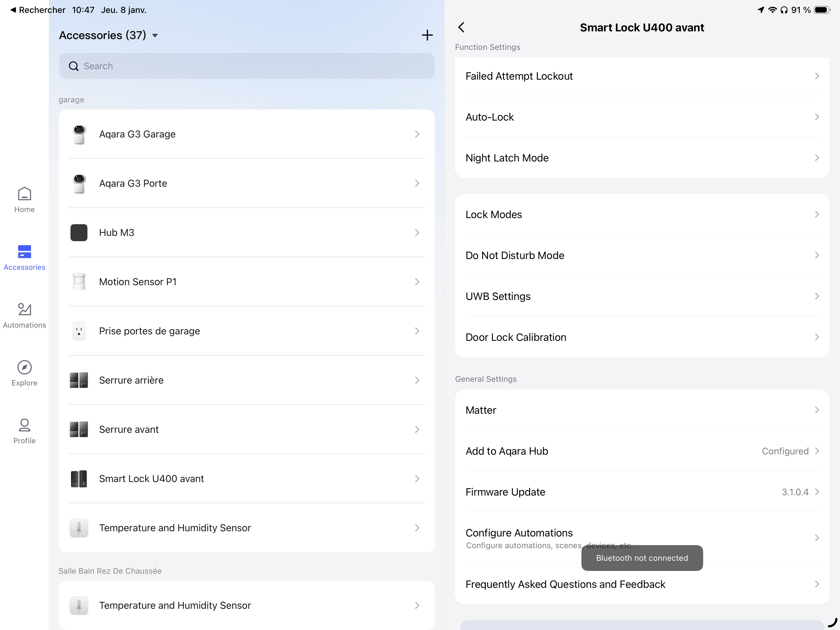The image size is (840, 630).
Task: Expand the Accessories (37) dropdown arrow
Action: (x=155, y=36)
